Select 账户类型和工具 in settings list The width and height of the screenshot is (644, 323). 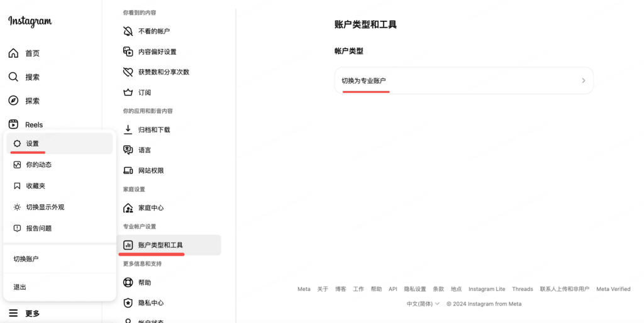(169, 245)
